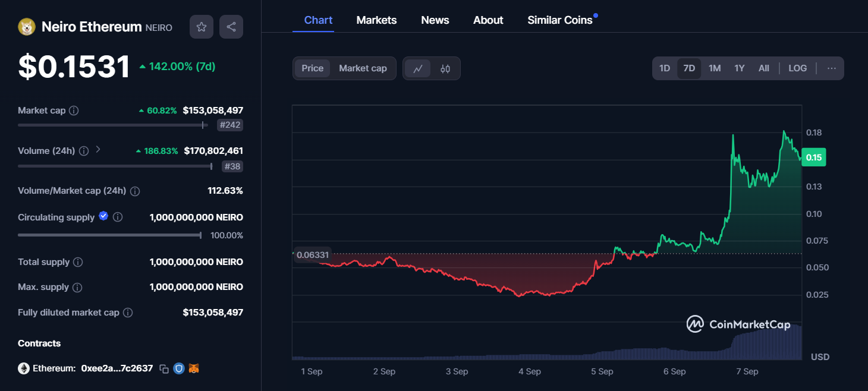Show info for Volume/Market cap (24h)
This screenshot has height=391, width=868.
[x=135, y=191]
